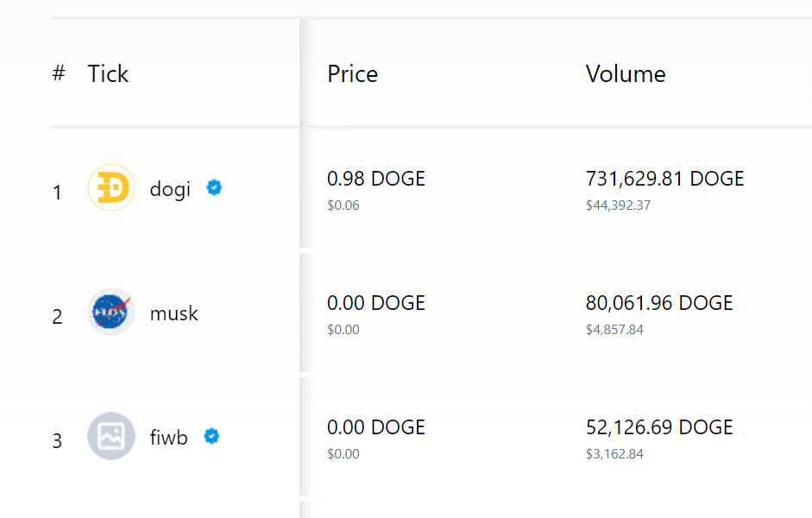The width and height of the screenshot is (812, 518).
Task: Sort table by Volume column header
Action: tap(626, 74)
